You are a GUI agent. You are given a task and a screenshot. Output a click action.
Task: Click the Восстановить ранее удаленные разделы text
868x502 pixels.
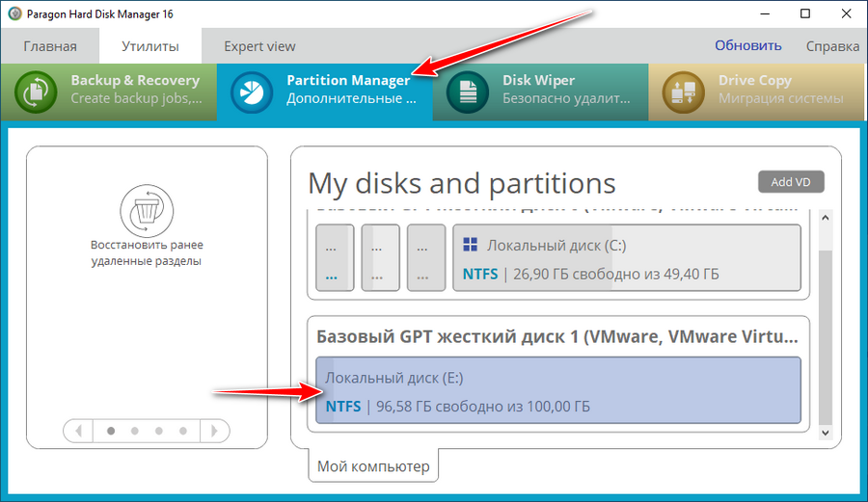(147, 252)
